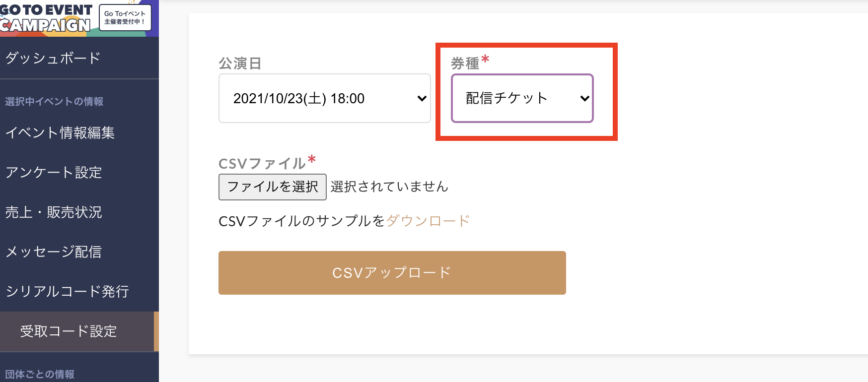Viewport: 868px width, 382px height.
Task: Click the CSVアップロード button
Action: pos(392,273)
